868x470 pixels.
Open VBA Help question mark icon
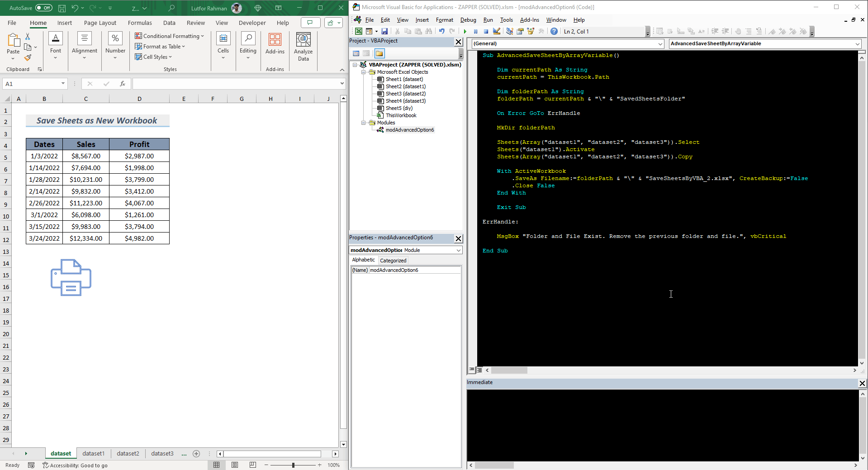(554, 31)
